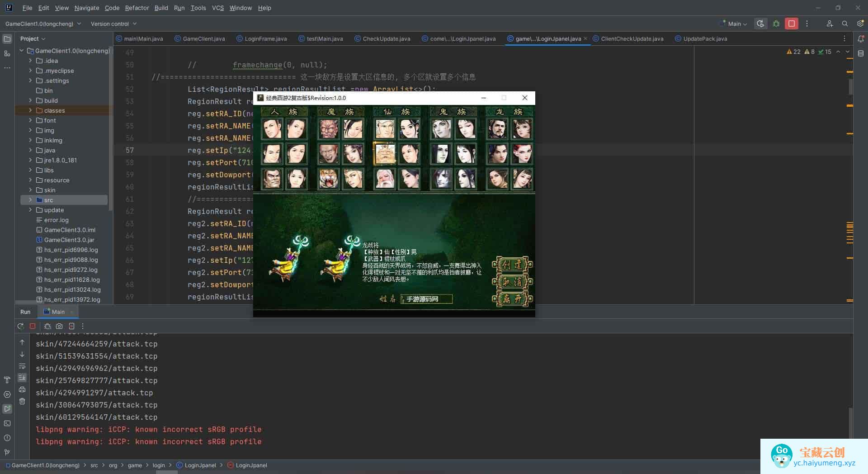The height and width of the screenshot is (474, 868).
Task: Click the Debug bug icon in toolbar
Action: click(x=776, y=24)
